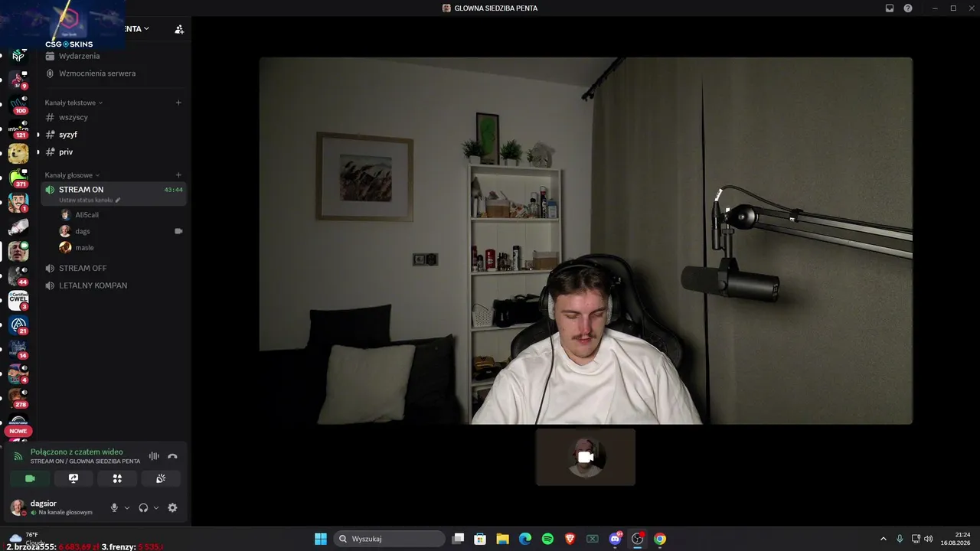Screen dimensions: 980x551
Task: Open the green apple server icon
Action: point(18,178)
